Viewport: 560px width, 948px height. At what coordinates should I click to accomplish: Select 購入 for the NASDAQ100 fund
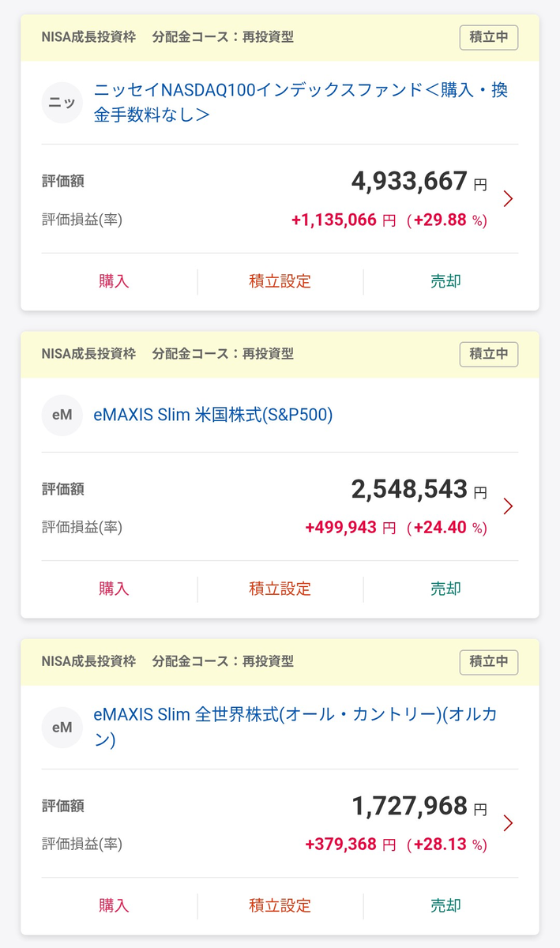(x=114, y=281)
